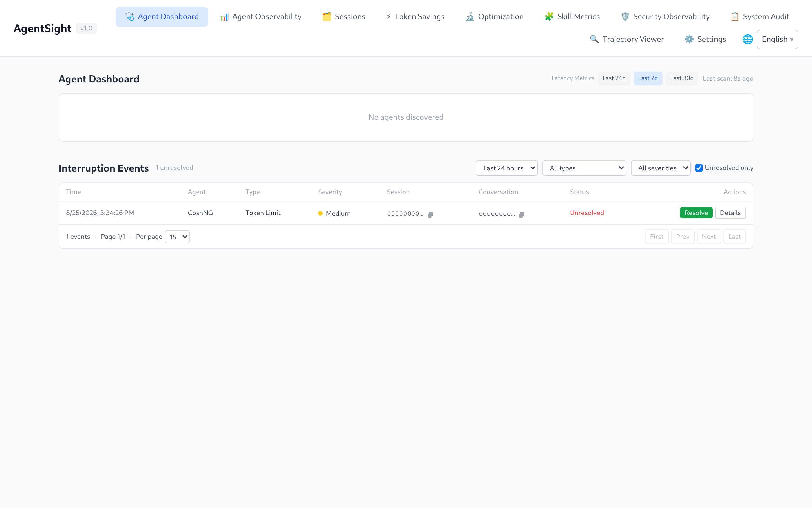Click the Severity column header
The image size is (812, 508).
(x=330, y=192)
